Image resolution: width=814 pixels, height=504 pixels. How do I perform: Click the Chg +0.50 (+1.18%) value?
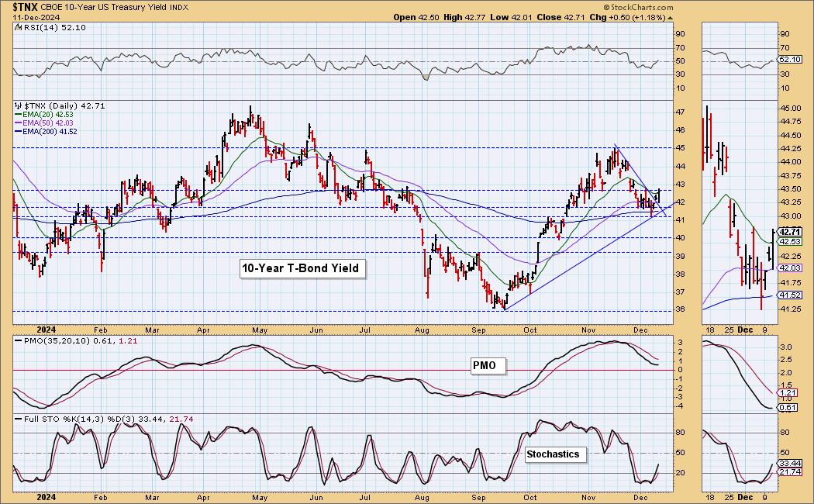click(628, 17)
